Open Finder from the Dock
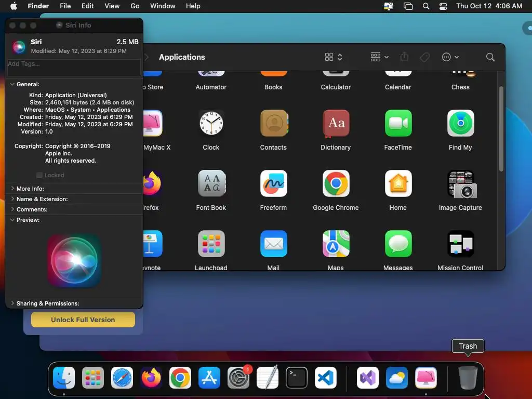 [x=64, y=378]
